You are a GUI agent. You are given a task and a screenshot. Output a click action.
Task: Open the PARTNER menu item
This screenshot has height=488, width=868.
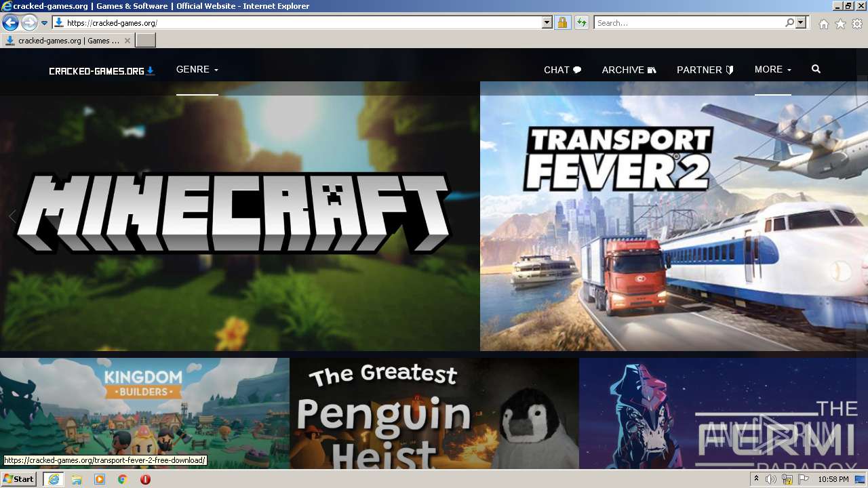[x=705, y=70]
